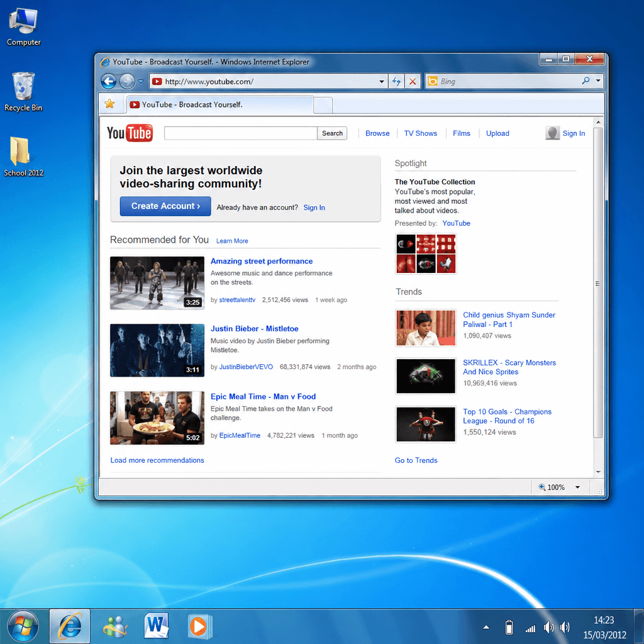Select the Computer desktop icon
Viewport: 644px width, 644px height.
pyautogui.click(x=23, y=27)
